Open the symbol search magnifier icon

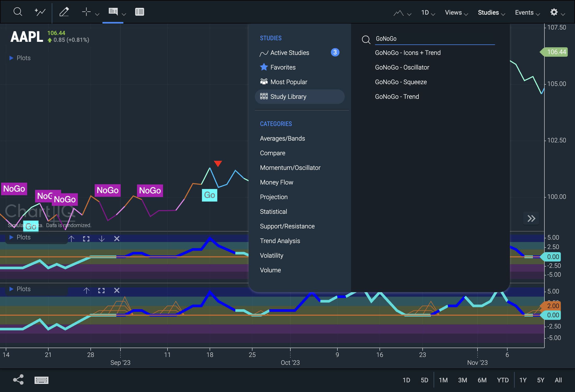(18, 12)
